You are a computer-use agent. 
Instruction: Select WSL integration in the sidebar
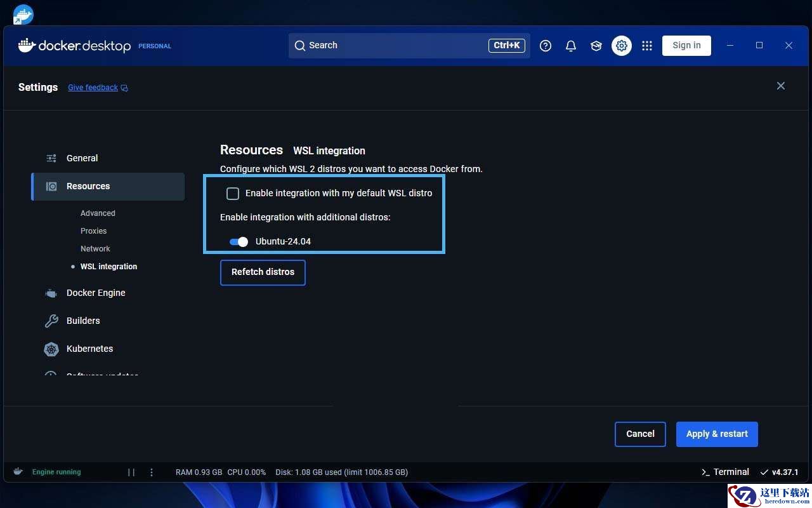point(108,267)
